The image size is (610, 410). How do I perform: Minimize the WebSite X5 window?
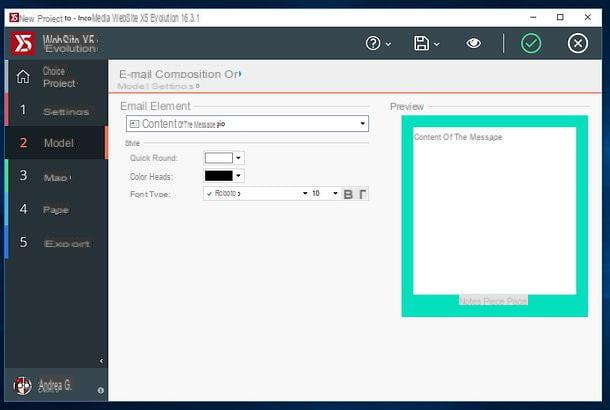pyautogui.click(x=533, y=17)
